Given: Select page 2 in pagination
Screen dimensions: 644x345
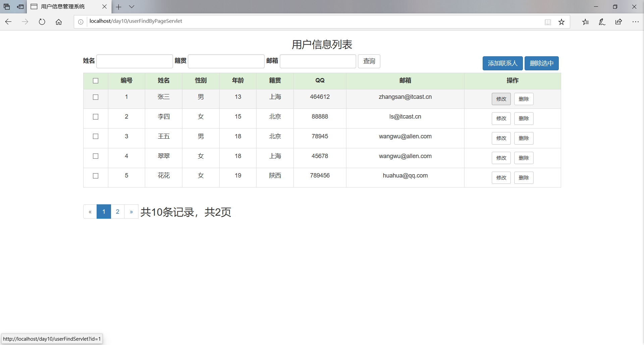Looking at the screenshot, I should (117, 212).
